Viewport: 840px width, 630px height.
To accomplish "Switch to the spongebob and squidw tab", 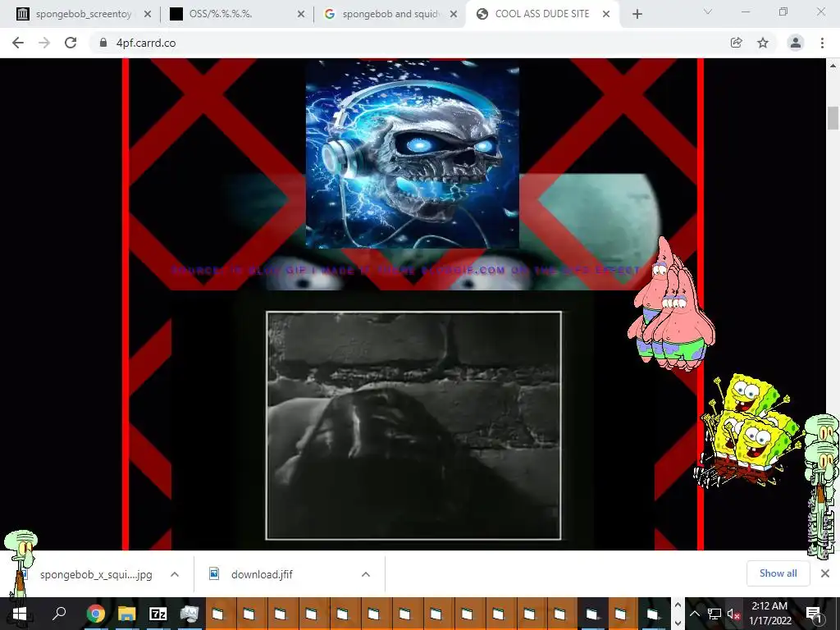I will [388, 14].
